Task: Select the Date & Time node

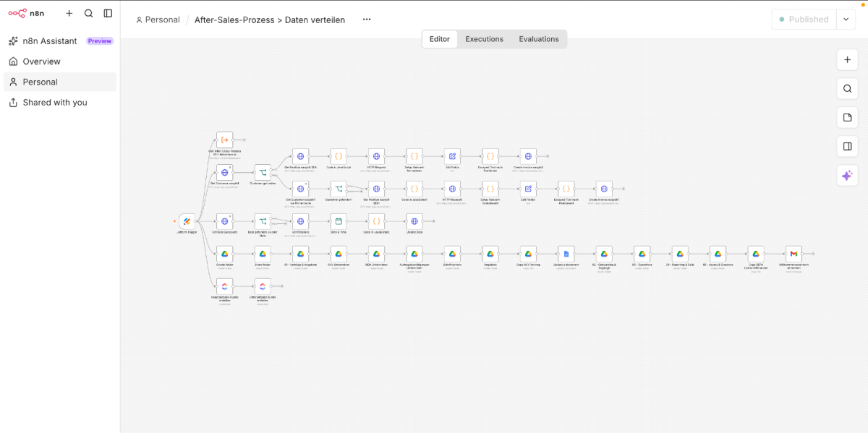Action: point(339,221)
